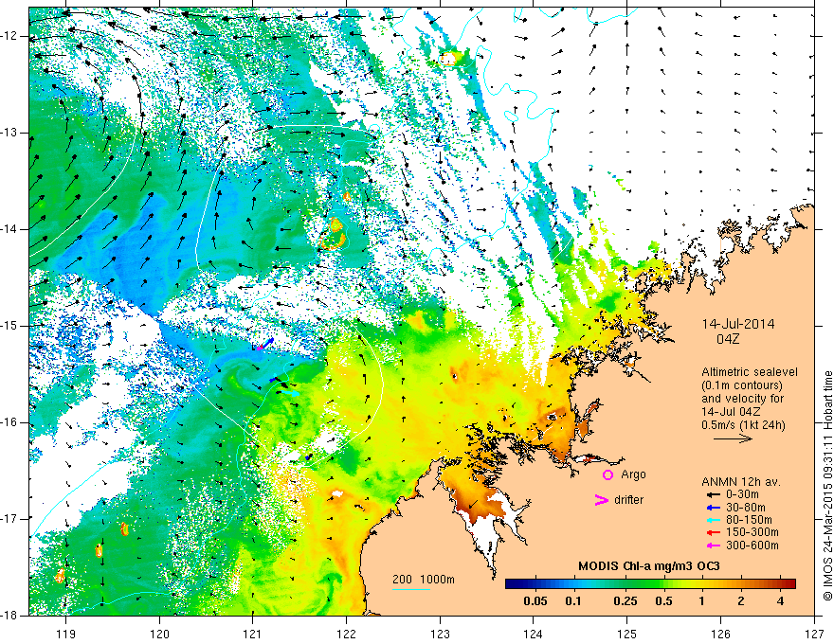834x644 pixels.
Task: Click the 122 longitude axis label
Action: (346, 634)
